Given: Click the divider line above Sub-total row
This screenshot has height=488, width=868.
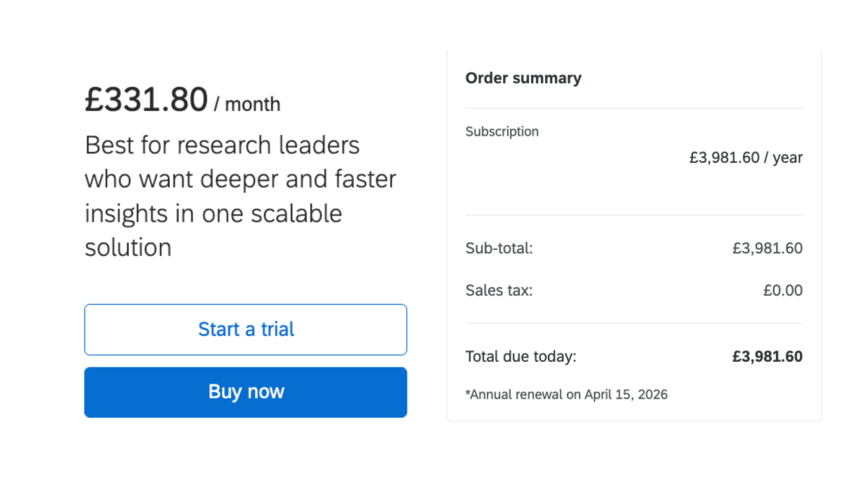Looking at the screenshot, I should pos(634,215).
